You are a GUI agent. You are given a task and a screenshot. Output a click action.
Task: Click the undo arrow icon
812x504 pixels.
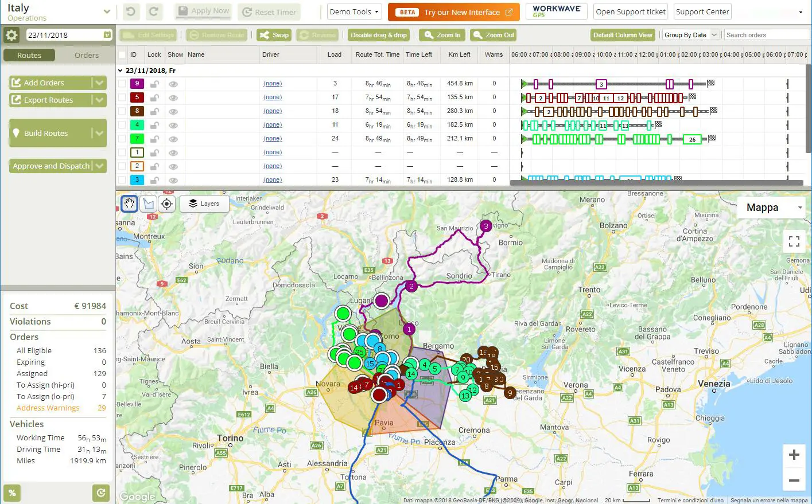coord(131,11)
